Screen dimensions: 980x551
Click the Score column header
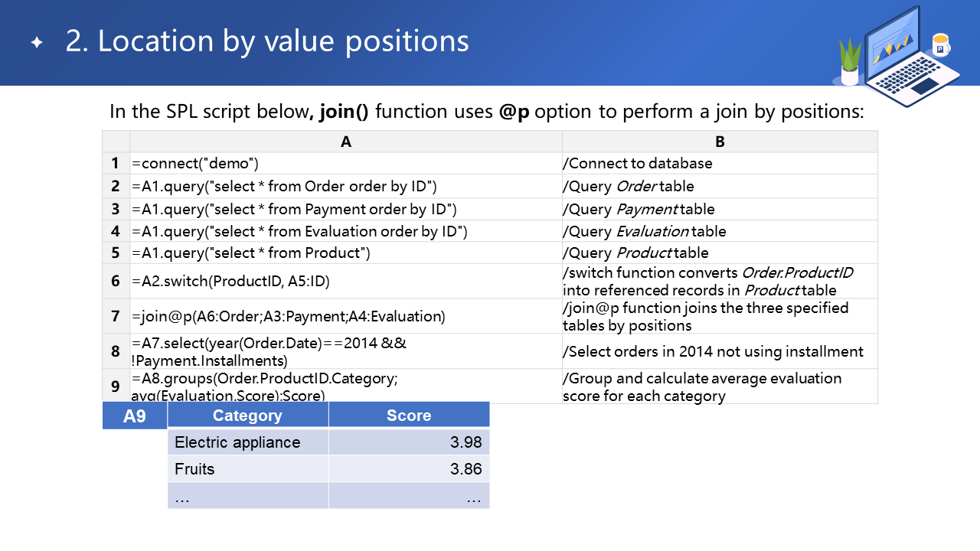coord(409,416)
